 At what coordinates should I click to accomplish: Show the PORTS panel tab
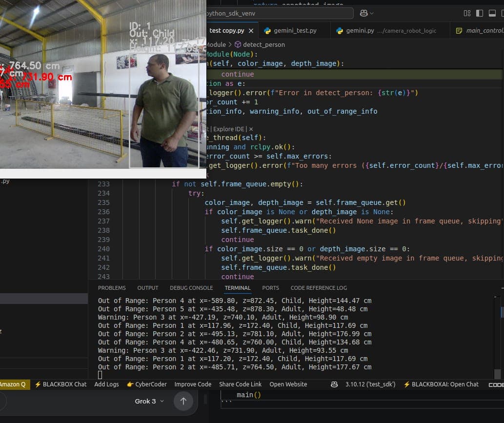point(271,288)
